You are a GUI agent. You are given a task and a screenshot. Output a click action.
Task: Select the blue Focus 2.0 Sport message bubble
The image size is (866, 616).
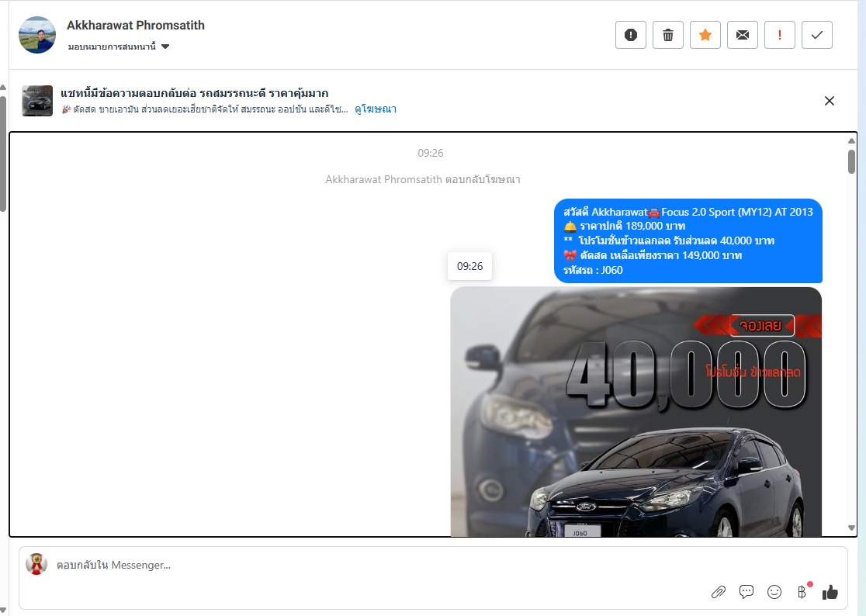(x=688, y=241)
